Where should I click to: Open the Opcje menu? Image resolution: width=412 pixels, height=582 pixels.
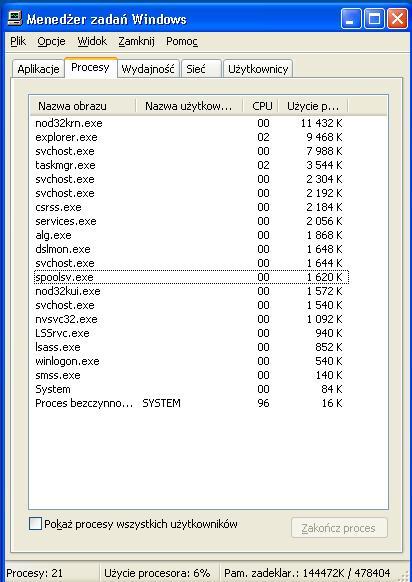pos(51,41)
